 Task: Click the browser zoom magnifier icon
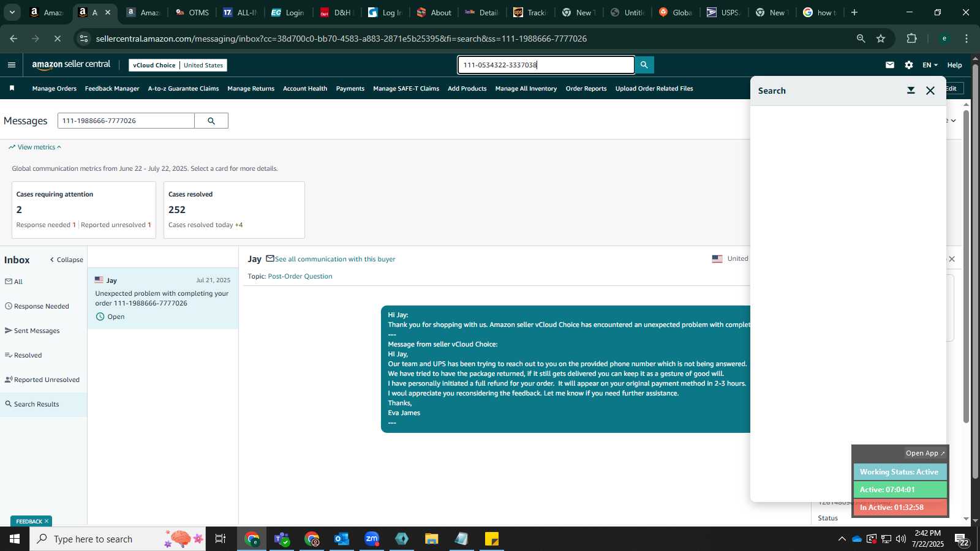861,39
